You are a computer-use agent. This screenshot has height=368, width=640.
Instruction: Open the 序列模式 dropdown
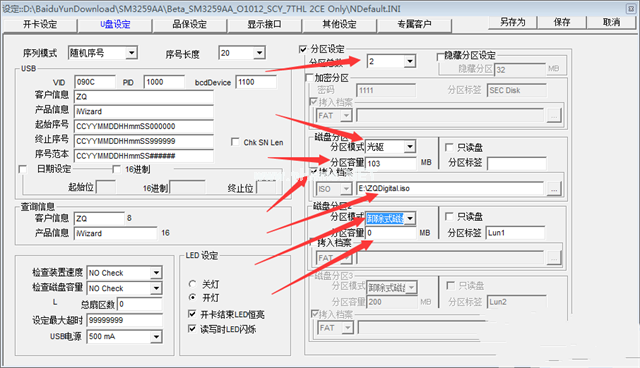click(x=131, y=53)
